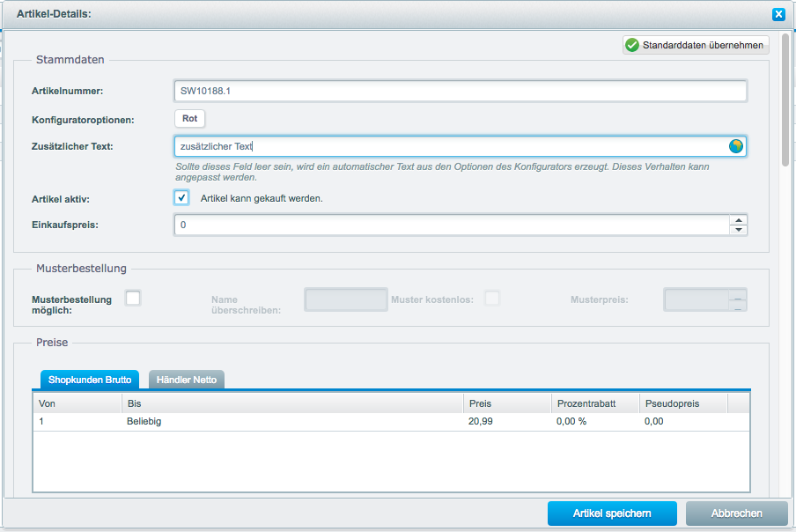
Task: Focus the Artikelnummer input field
Action: [x=460, y=92]
